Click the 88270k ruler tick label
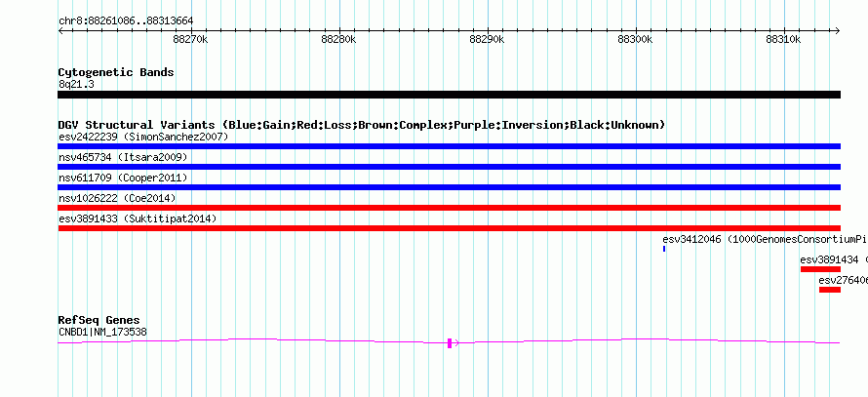The width and height of the screenshot is (868, 397). coord(190,40)
